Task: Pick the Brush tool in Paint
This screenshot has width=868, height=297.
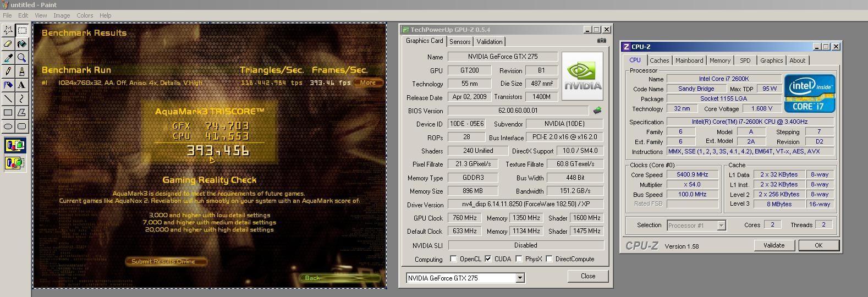Action: pos(22,71)
